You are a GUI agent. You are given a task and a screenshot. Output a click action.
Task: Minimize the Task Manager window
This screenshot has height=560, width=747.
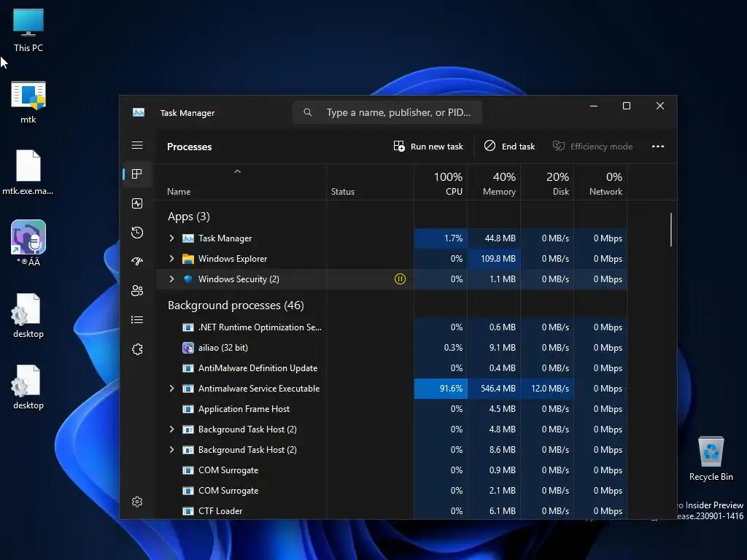[x=594, y=106]
